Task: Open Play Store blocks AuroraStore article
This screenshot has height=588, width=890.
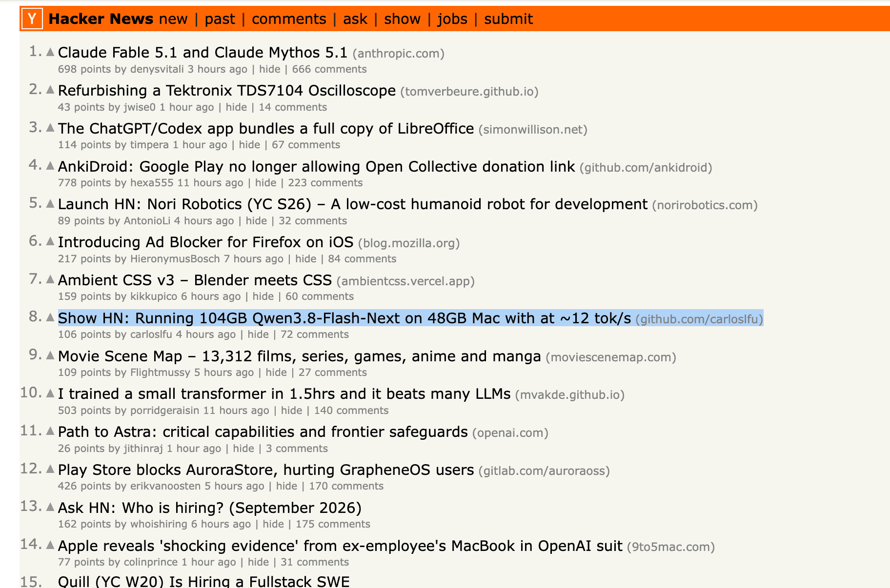Action: coord(266,470)
